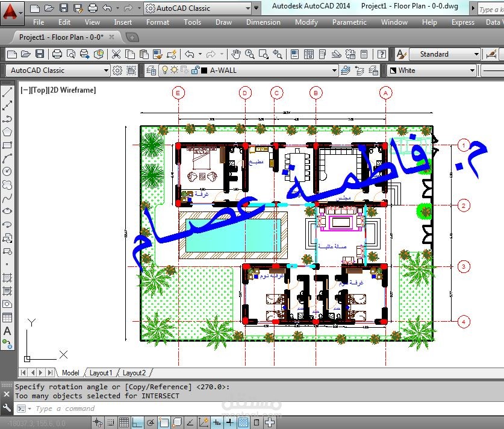The height and width of the screenshot is (429, 504).
Task: Close the Project1 - Floor Plan tab
Action: (111, 37)
